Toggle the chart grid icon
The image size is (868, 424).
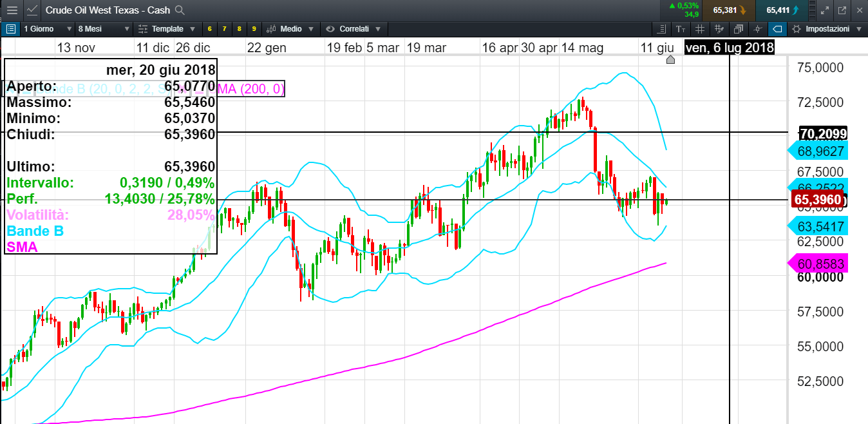pos(700,29)
